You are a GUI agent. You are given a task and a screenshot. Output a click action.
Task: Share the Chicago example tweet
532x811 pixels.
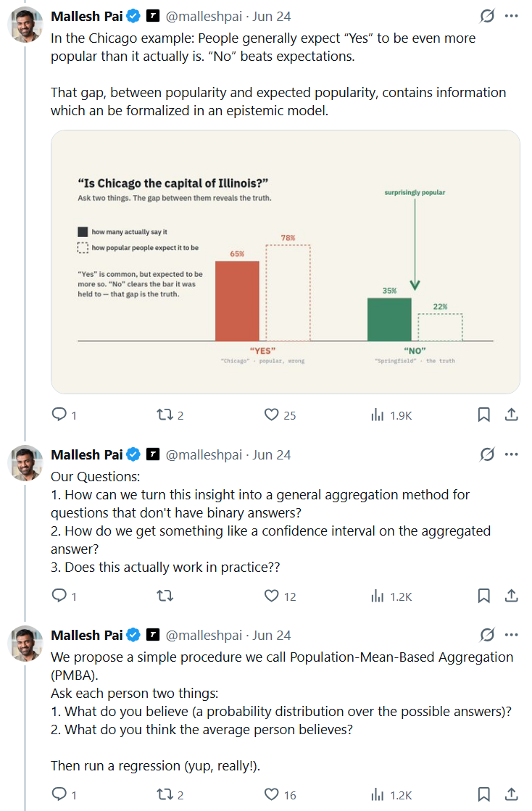point(511,415)
